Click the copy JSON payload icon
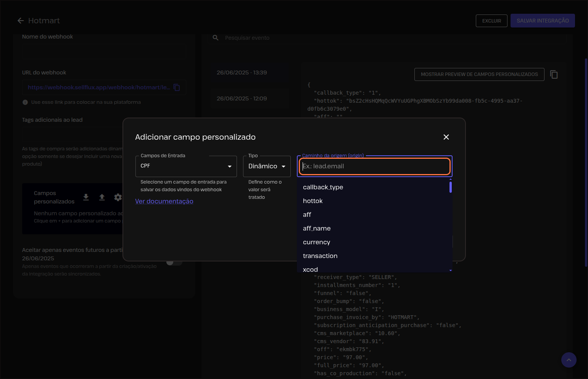 (x=554, y=74)
